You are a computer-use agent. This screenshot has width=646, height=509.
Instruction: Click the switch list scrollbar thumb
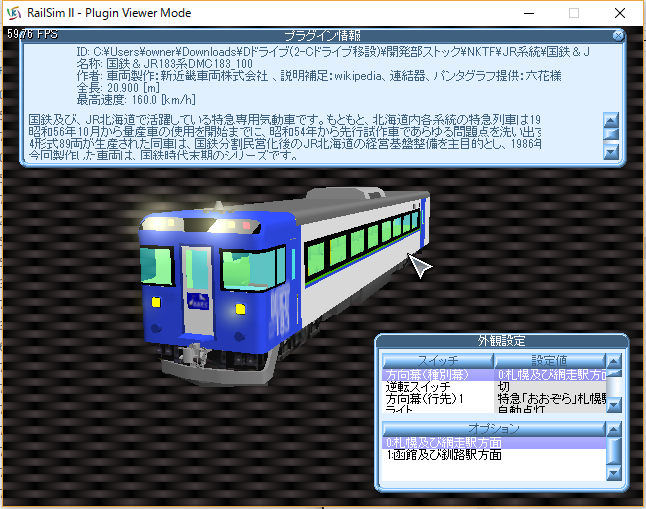[x=613, y=373]
